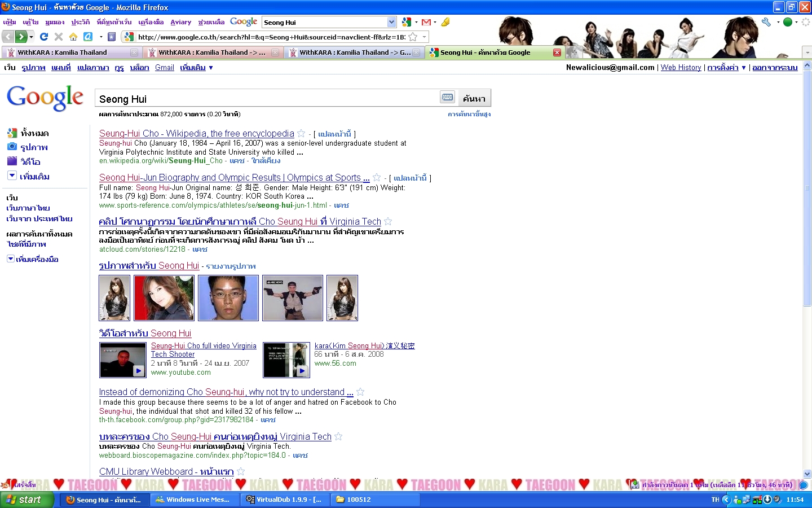The height and width of the screenshot is (508, 812).
Task: Click the Gmail link in Google bar
Action: pos(165,67)
